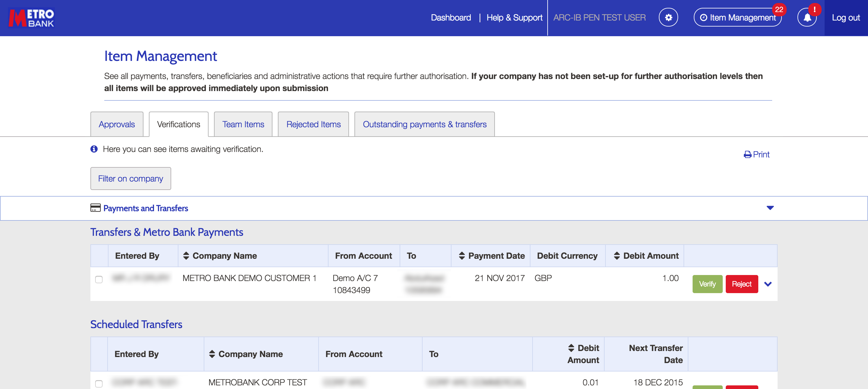Sort Scheduled Transfers by Debit Amount

[x=571, y=348]
